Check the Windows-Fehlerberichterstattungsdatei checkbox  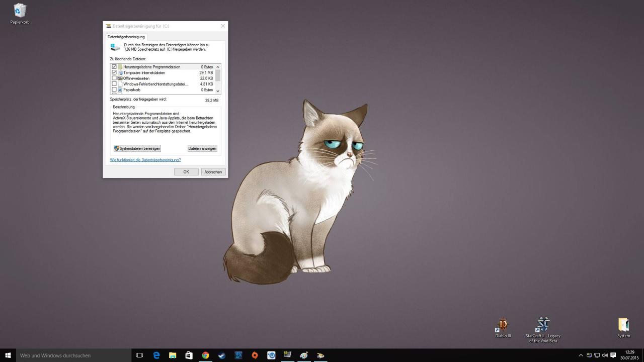point(114,84)
